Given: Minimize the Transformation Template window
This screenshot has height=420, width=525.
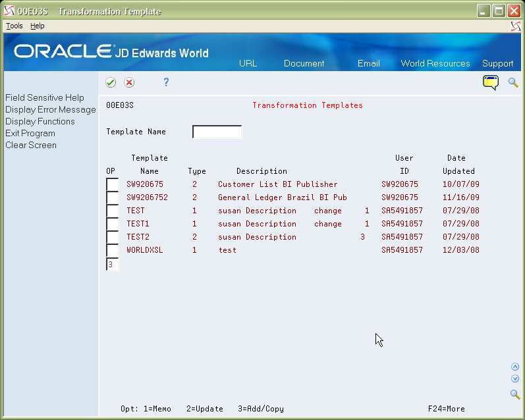Looking at the screenshot, I should point(484,11).
